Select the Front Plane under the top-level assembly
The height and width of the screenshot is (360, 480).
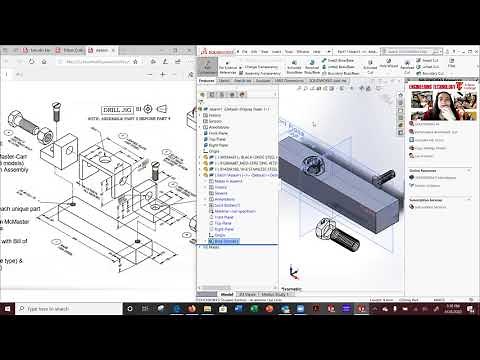pyautogui.click(x=216, y=133)
